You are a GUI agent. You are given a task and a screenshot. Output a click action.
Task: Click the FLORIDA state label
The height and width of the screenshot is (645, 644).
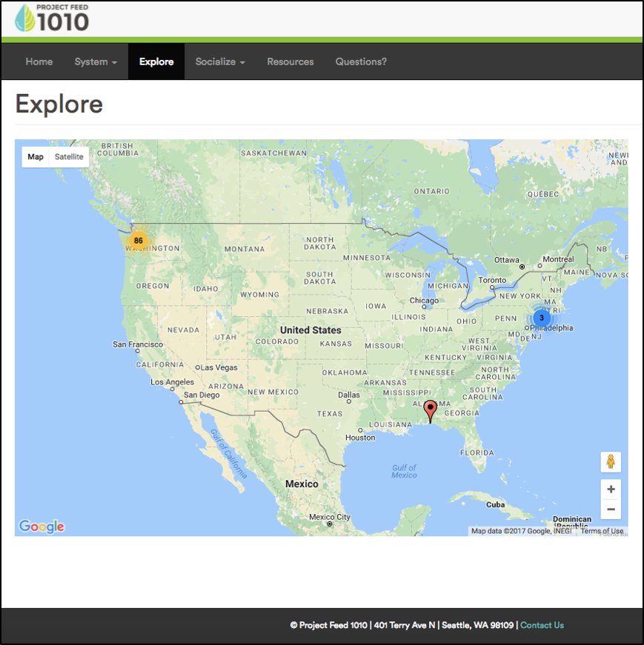tap(477, 453)
